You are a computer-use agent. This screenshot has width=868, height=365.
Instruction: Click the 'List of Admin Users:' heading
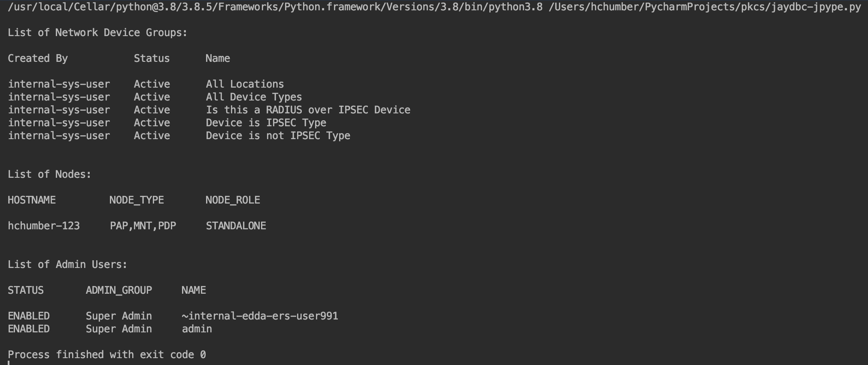pyautogui.click(x=67, y=265)
